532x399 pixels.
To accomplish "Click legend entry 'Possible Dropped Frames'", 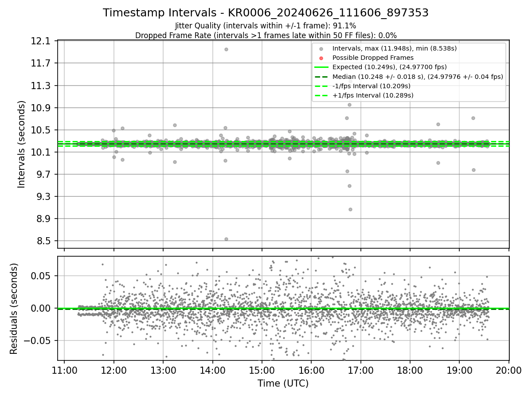I will pyautogui.click(x=373, y=58).
